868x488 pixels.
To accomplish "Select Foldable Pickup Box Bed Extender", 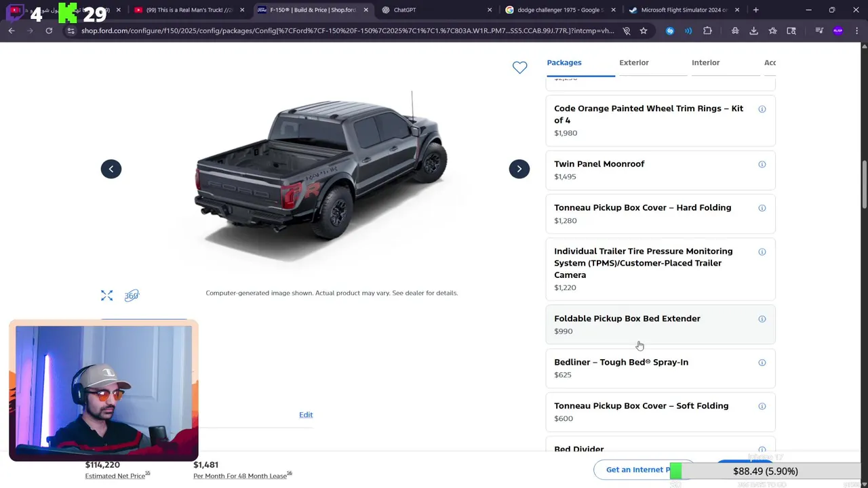I will coord(660,325).
